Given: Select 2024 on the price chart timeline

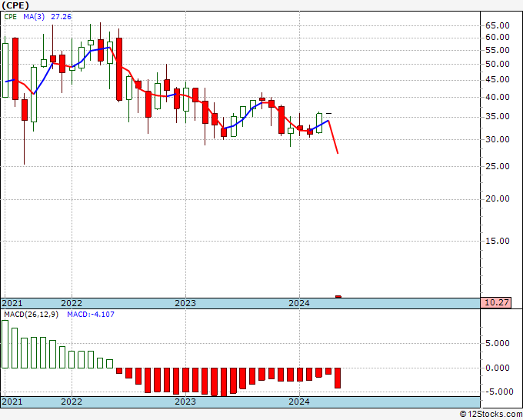Looking at the screenshot, I should [x=299, y=303].
